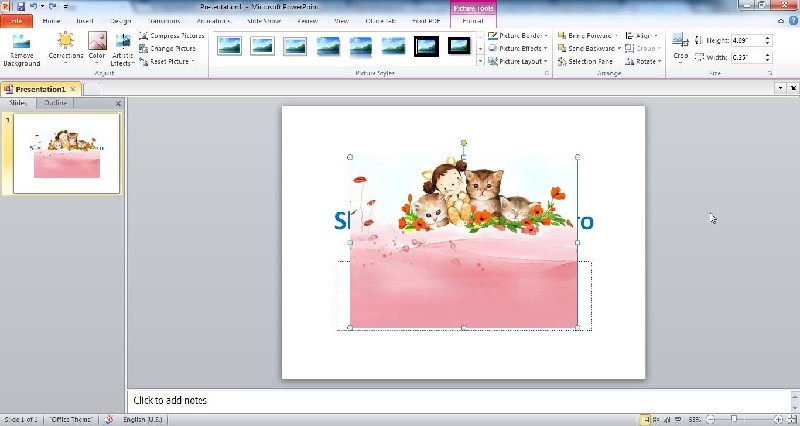Click the Bring Forward button
The image size is (800, 426).
590,36
